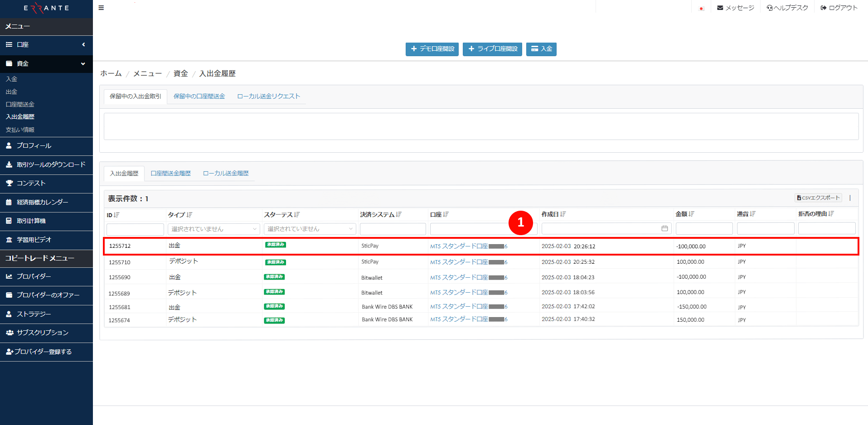
Task: Toggle the sidebar hamburger menu icon
Action: coord(101,7)
